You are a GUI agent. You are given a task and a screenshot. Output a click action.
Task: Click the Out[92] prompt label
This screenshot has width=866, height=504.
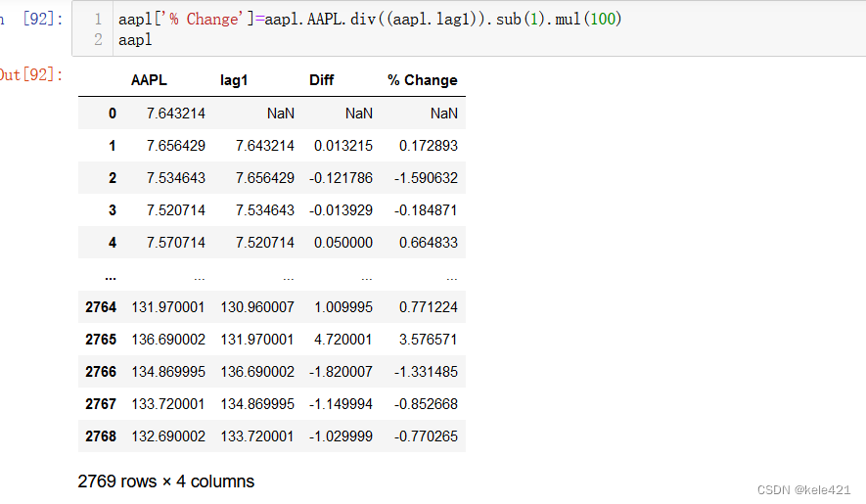tap(31, 74)
